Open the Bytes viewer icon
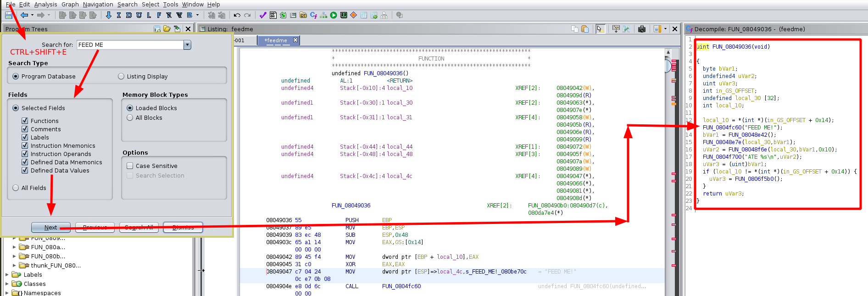The height and width of the screenshot is (296, 868). pyautogui.click(x=273, y=15)
